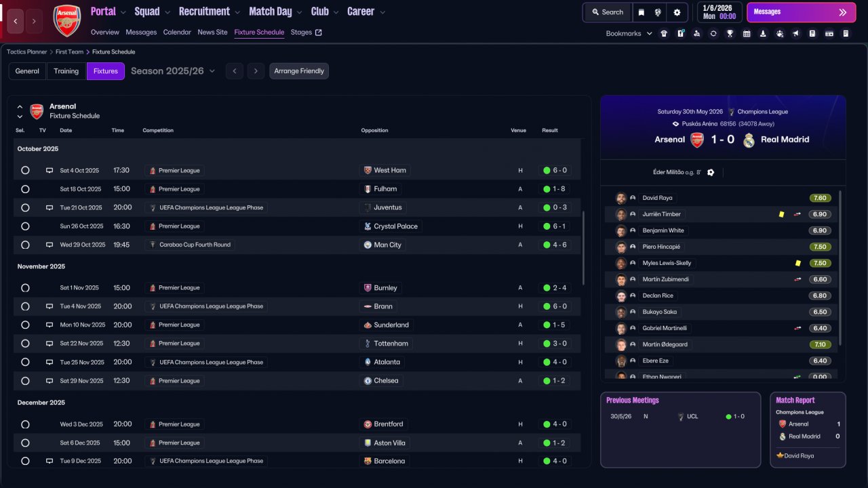Open the Calendar sub-menu item
The height and width of the screenshot is (488, 868).
(177, 32)
